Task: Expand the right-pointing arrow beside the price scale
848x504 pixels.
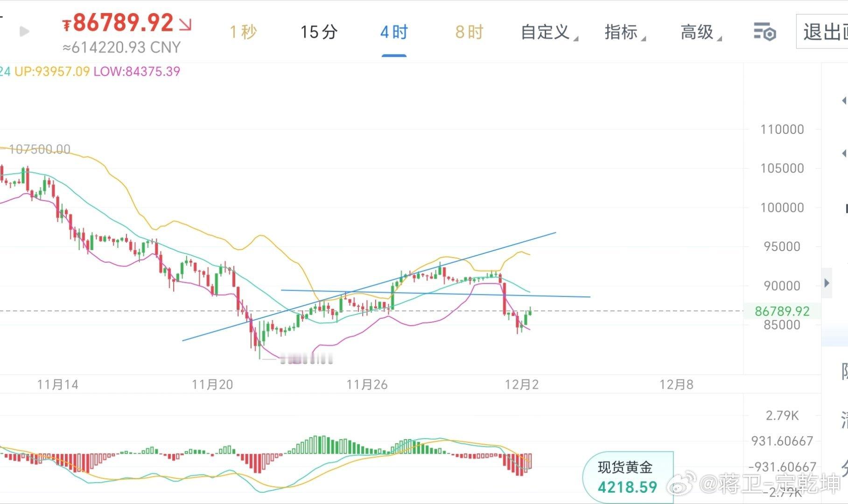Action: (x=826, y=282)
